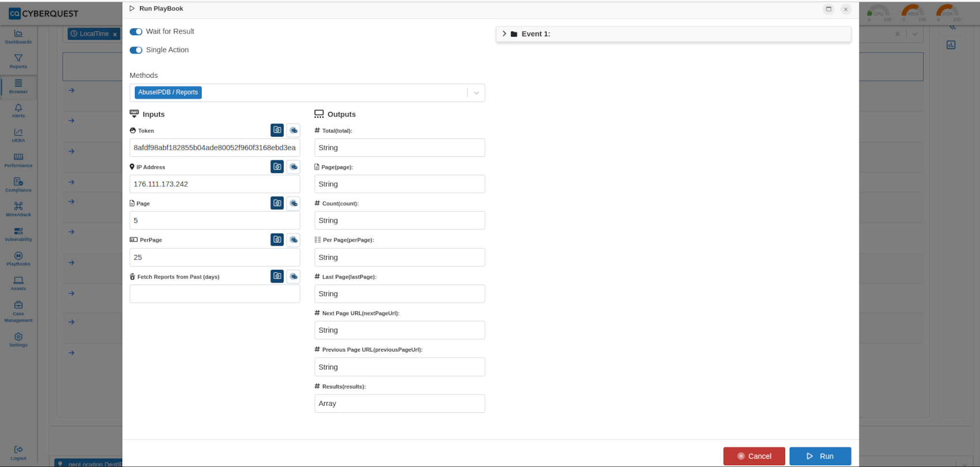Focus the Token input field
The width and height of the screenshot is (980, 467).
pyautogui.click(x=214, y=148)
